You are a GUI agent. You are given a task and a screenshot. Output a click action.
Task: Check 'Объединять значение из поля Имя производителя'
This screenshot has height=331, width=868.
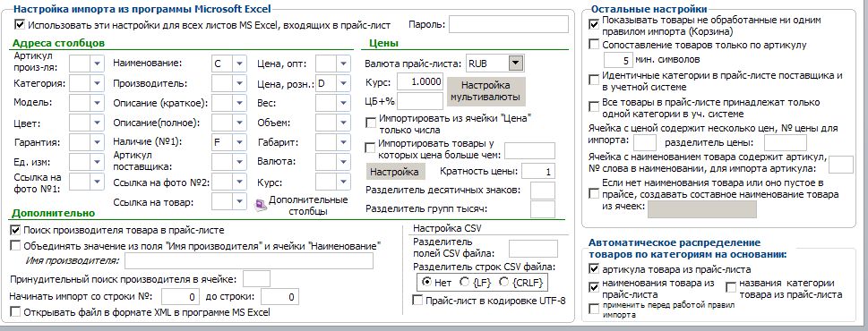pyautogui.click(x=15, y=245)
